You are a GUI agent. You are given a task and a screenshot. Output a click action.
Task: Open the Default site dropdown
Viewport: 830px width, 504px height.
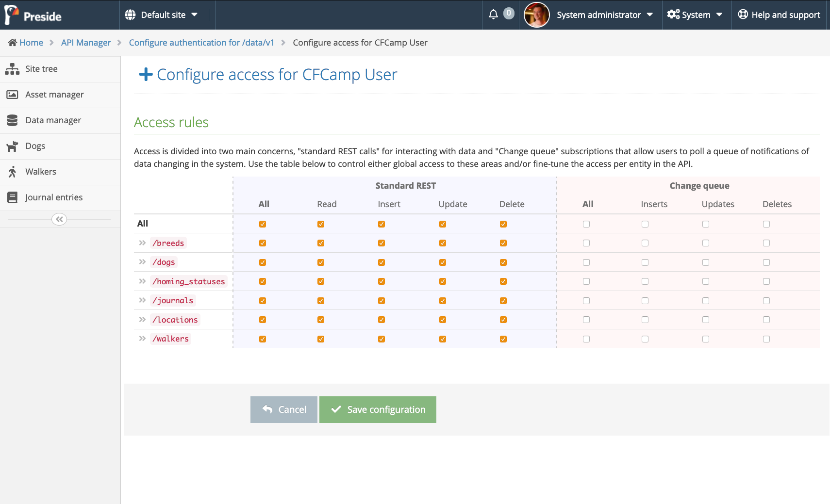click(162, 15)
